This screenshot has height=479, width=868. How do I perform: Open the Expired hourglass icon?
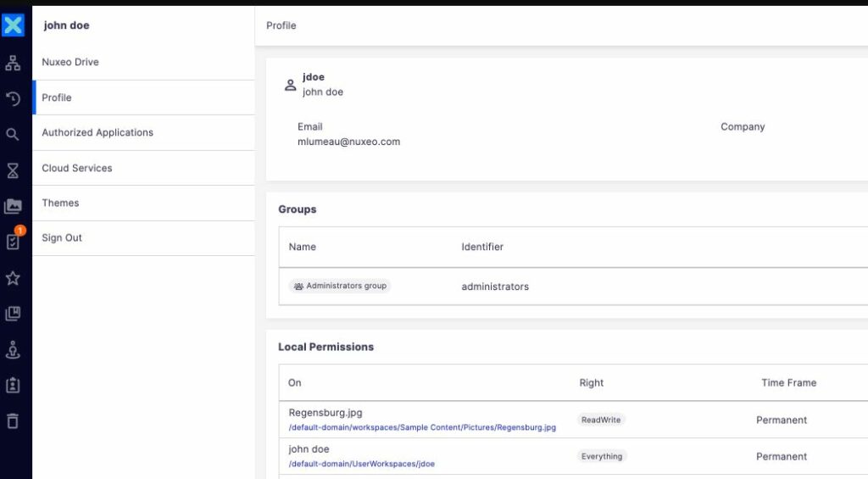13,170
